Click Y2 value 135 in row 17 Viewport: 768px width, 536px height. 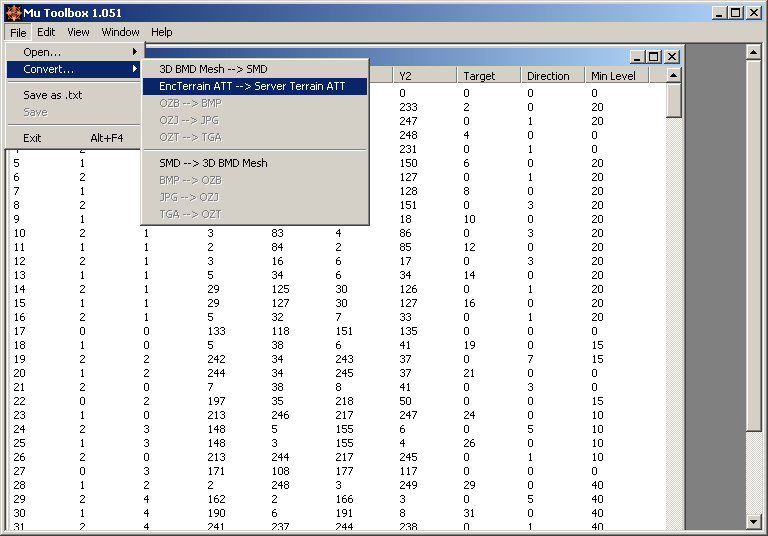(x=408, y=331)
